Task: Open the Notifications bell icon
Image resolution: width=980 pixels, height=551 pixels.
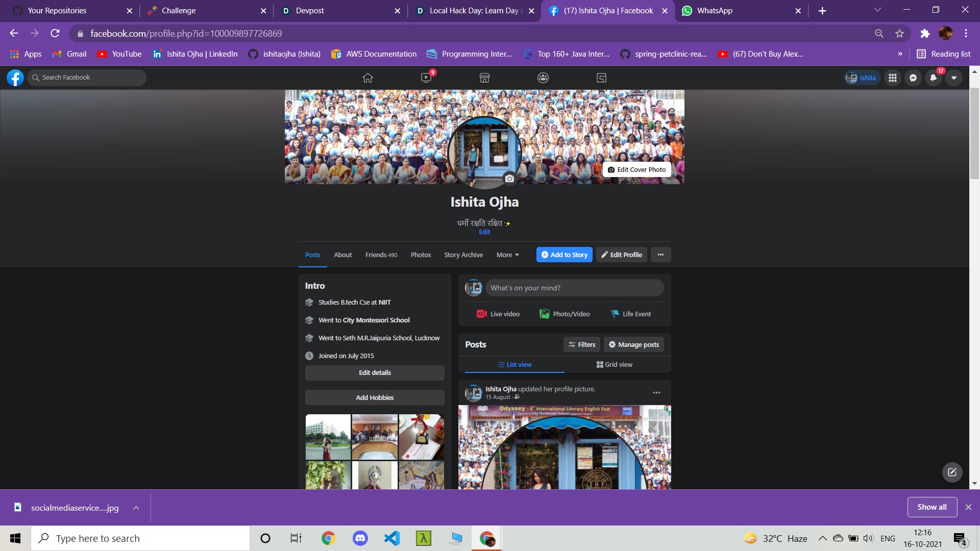Action: [934, 78]
